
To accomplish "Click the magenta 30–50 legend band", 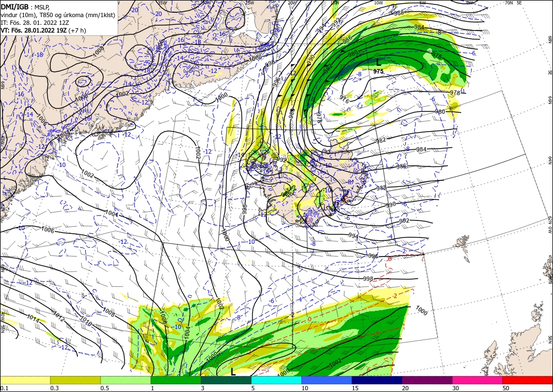I will pyautogui.click(x=478, y=380).
